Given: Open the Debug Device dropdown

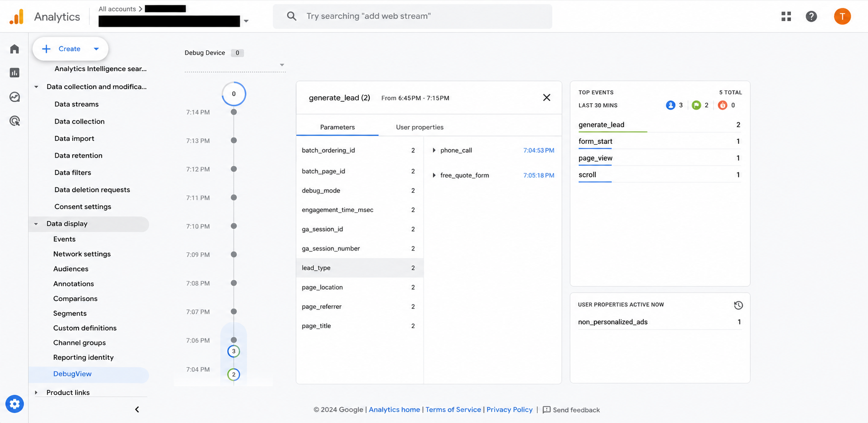Looking at the screenshot, I should point(235,65).
